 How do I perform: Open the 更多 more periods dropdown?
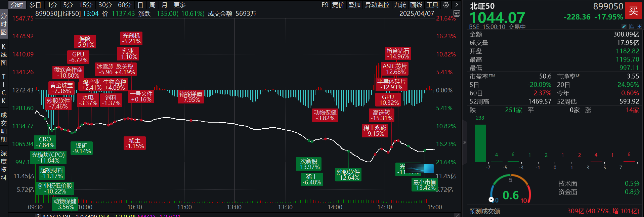pos(180,5)
